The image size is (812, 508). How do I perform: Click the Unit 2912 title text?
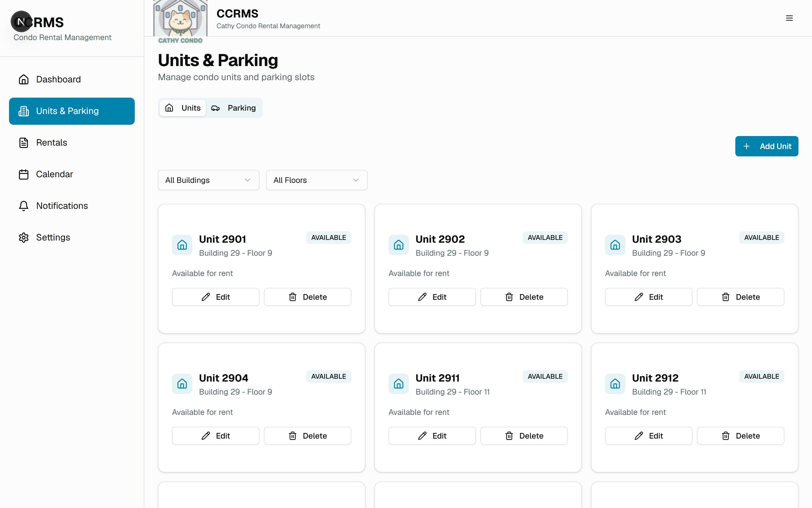click(x=655, y=378)
